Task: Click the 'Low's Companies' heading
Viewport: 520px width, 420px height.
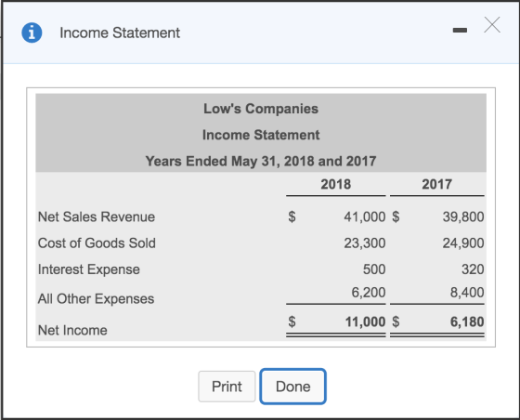Action: click(261, 109)
